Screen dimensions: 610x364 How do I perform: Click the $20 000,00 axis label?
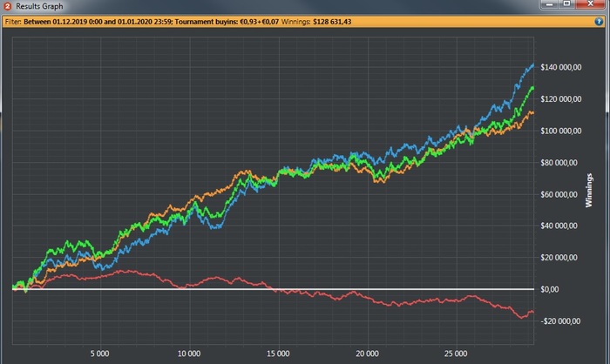[559, 258]
